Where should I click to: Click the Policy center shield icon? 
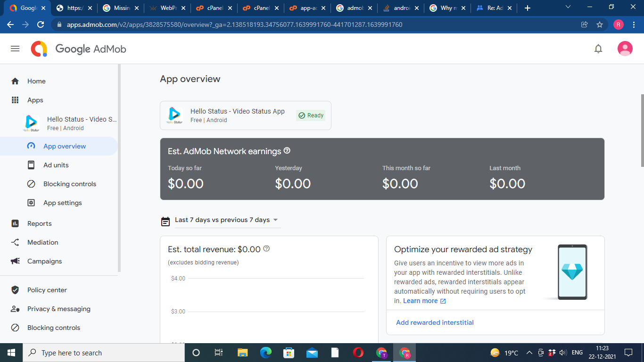[x=15, y=290]
